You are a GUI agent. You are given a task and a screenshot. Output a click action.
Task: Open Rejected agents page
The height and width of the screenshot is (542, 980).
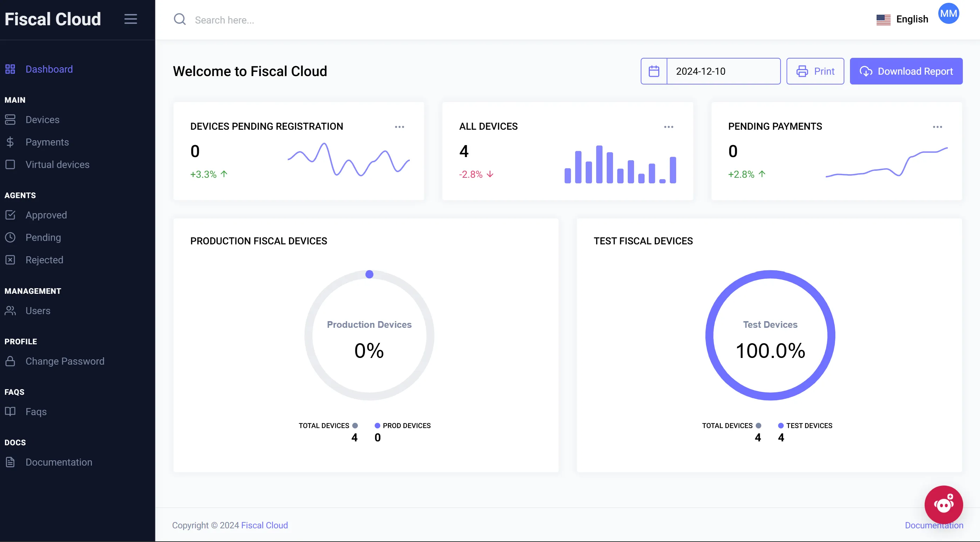tap(44, 260)
